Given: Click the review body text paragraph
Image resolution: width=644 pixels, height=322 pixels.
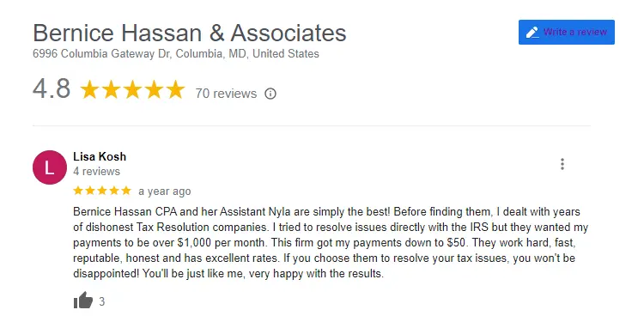Looking at the screenshot, I should point(331,243).
